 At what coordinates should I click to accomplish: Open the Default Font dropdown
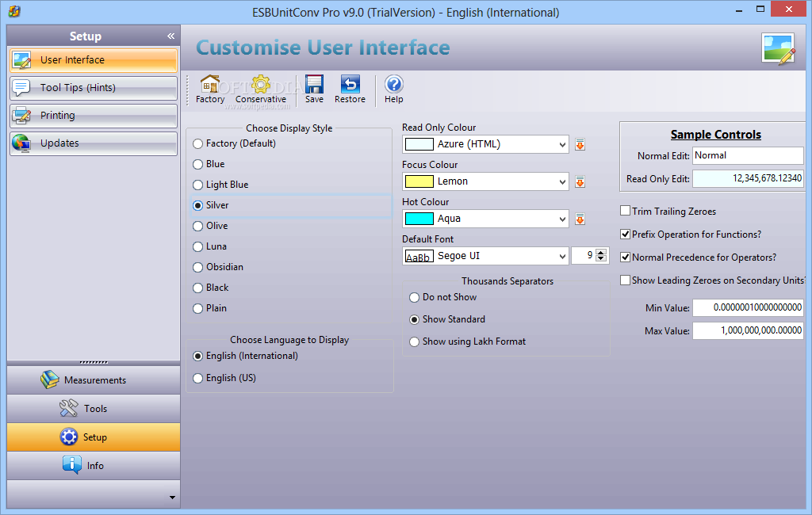pos(562,256)
